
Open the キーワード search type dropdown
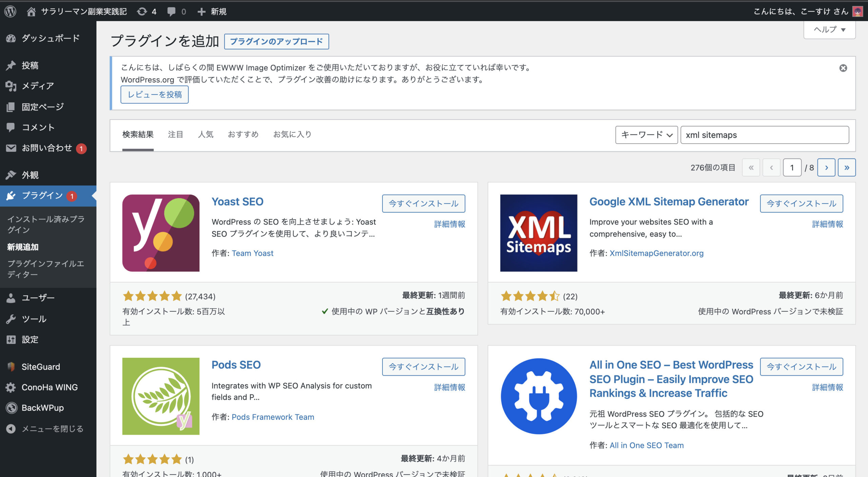click(x=646, y=135)
